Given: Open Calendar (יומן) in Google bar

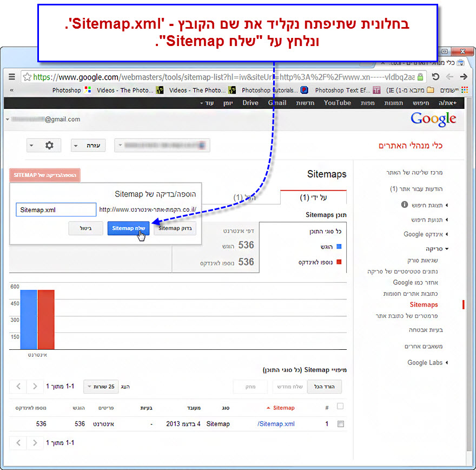Looking at the screenshot, I should tap(228, 103).
